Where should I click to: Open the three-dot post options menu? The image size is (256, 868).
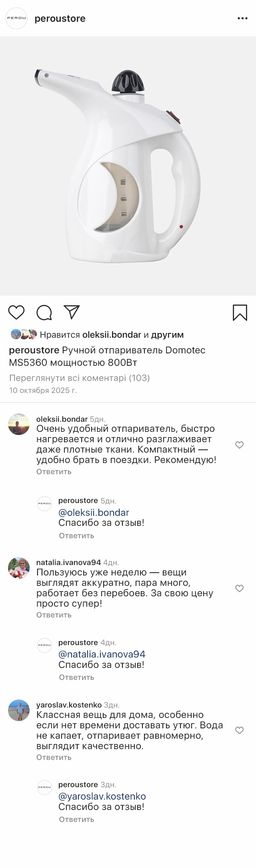click(x=242, y=18)
